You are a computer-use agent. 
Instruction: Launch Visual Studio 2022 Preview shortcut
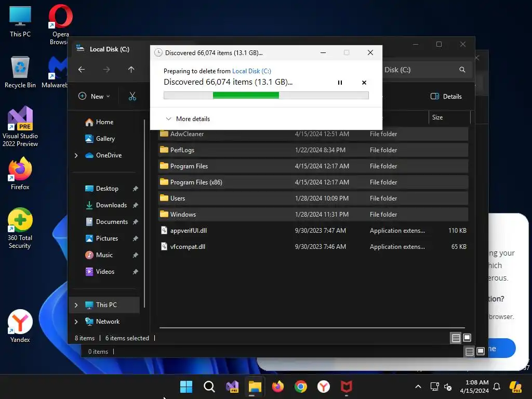20,126
